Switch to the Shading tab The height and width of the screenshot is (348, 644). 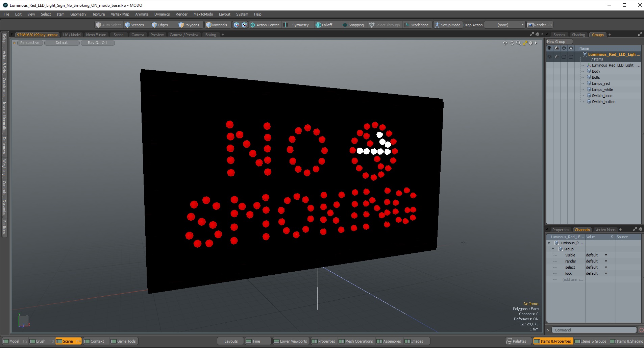(578, 35)
